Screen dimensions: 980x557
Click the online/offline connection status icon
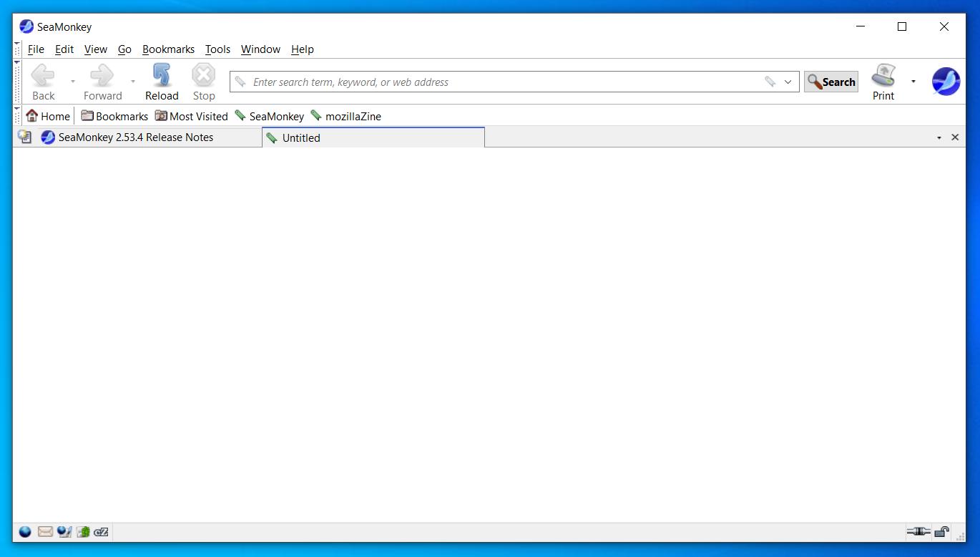click(x=918, y=531)
